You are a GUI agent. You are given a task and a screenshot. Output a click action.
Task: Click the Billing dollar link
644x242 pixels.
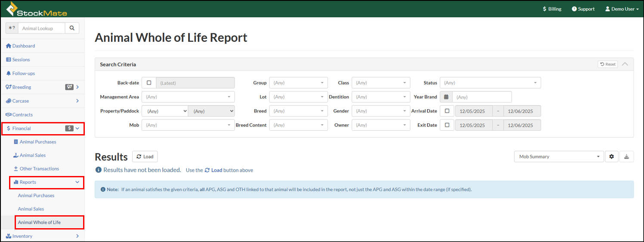coord(552,9)
